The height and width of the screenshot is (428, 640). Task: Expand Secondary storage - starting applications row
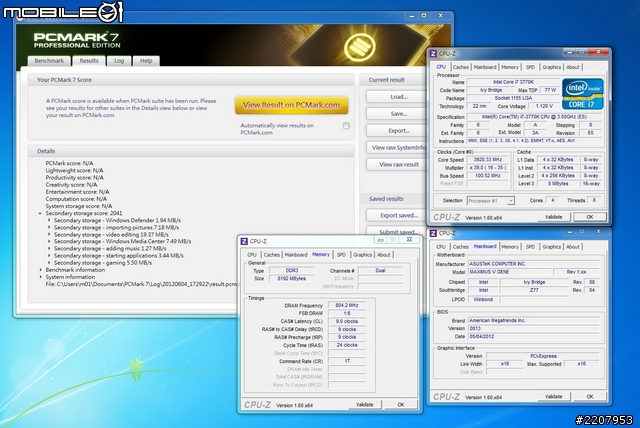coord(49,256)
